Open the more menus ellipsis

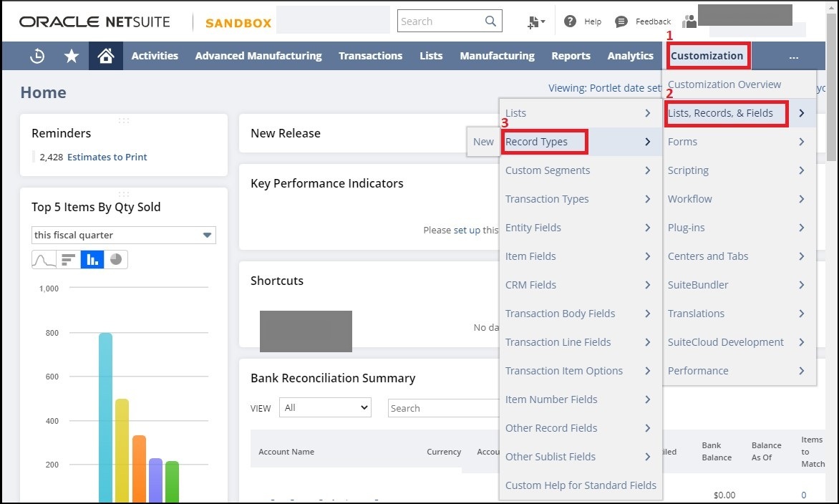[x=793, y=57]
